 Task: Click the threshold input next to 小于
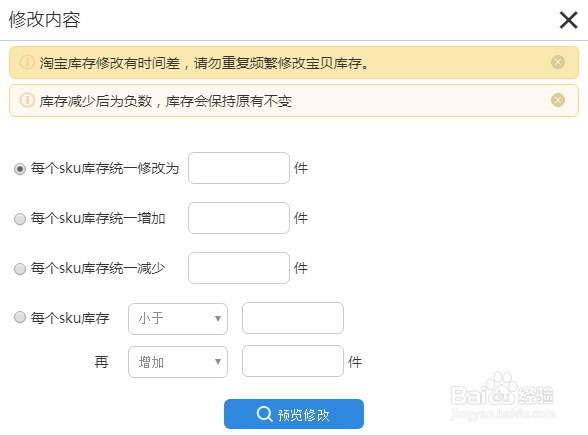click(x=293, y=318)
